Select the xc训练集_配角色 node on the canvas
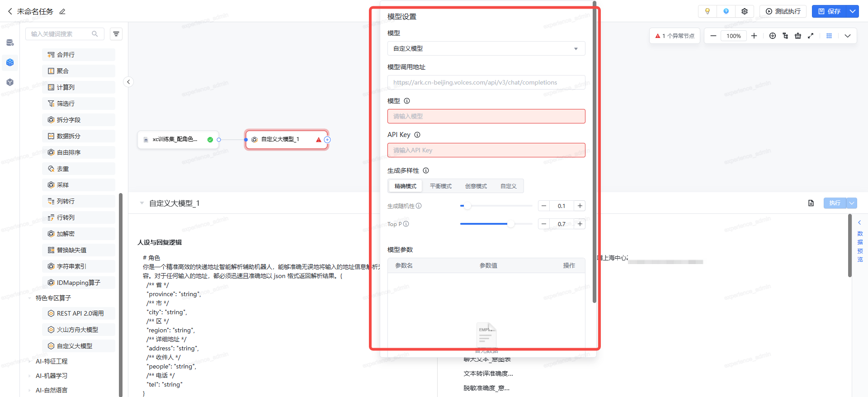The image size is (868, 397). (x=178, y=140)
